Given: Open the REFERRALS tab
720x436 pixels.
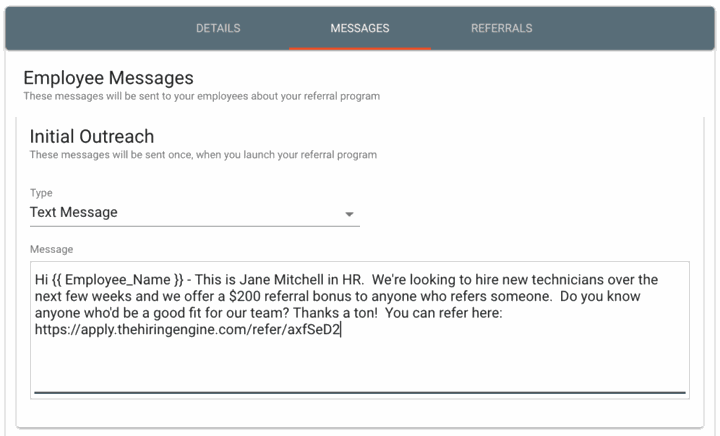Looking at the screenshot, I should click(x=501, y=28).
